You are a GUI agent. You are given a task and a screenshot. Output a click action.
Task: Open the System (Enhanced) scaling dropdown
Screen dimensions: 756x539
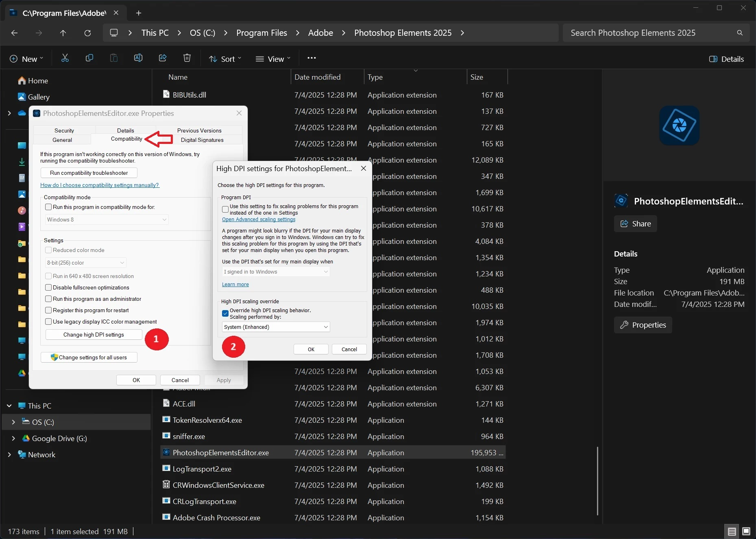coord(276,327)
